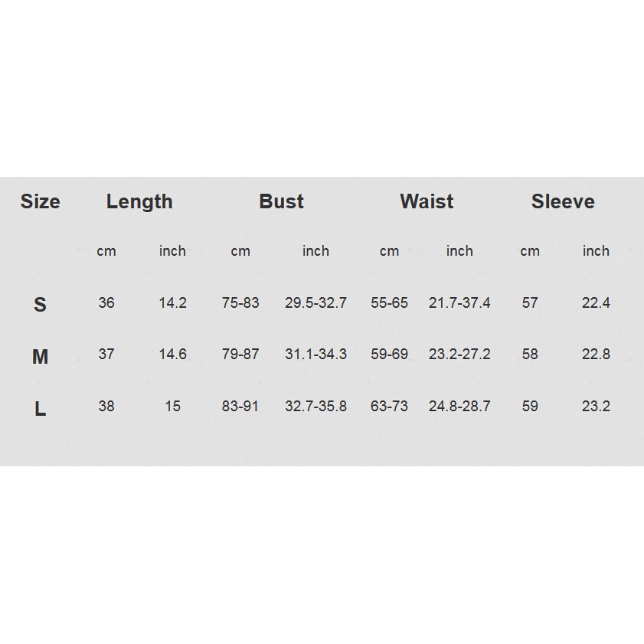Select the L size row label
Image resolution: width=644 pixels, height=644 pixels.
(x=40, y=410)
